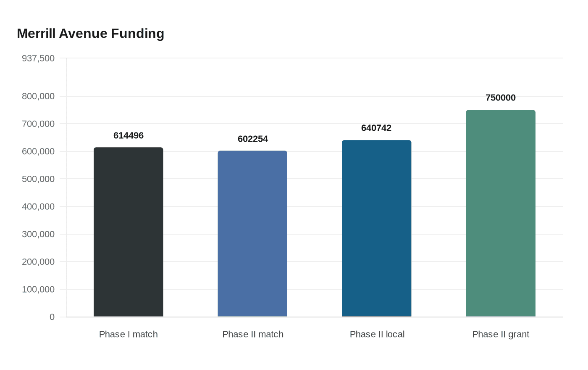Select the 640742 value label
Viewport: 588px width, 370px height.
(376, 128)
